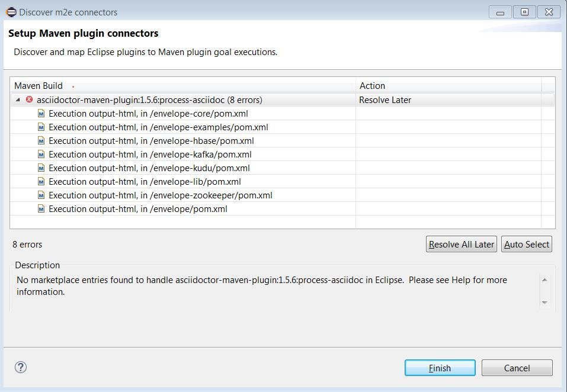Select the Maven icon for envelope-kafka execution

tap(40, 155)
